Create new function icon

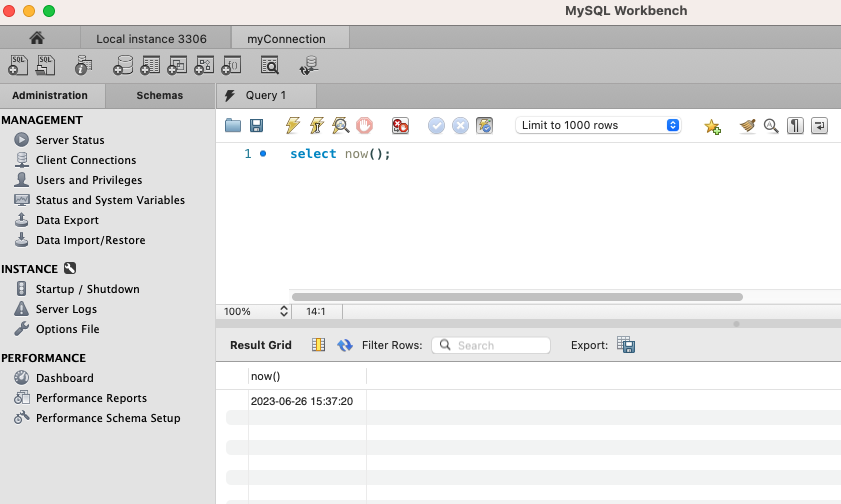point(231,65)
